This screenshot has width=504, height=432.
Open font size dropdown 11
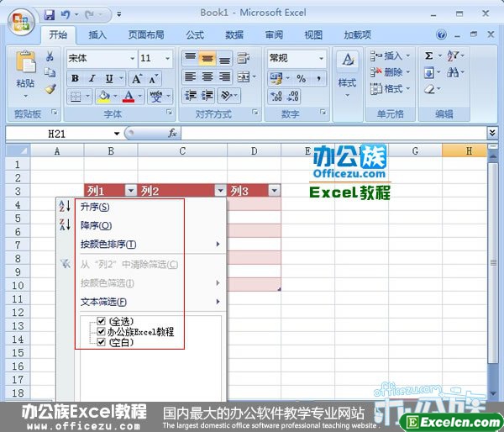pyautogui.click(x=167, y=59)
